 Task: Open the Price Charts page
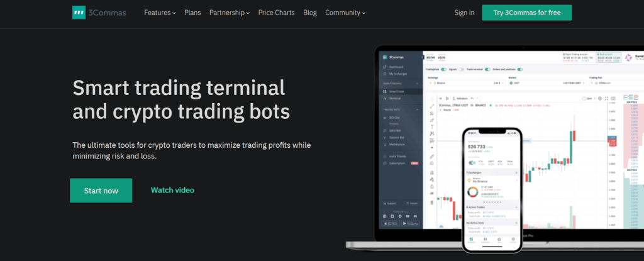pos(277,13)
